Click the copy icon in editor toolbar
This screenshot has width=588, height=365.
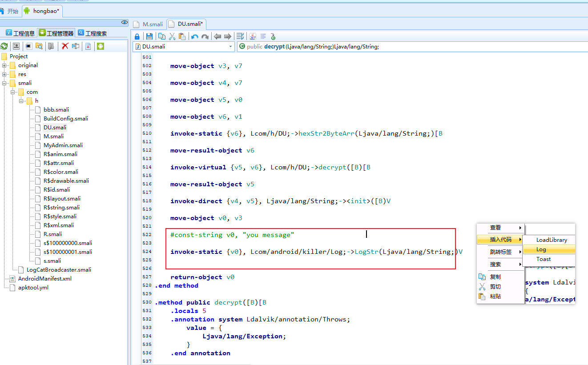(162, 36)
